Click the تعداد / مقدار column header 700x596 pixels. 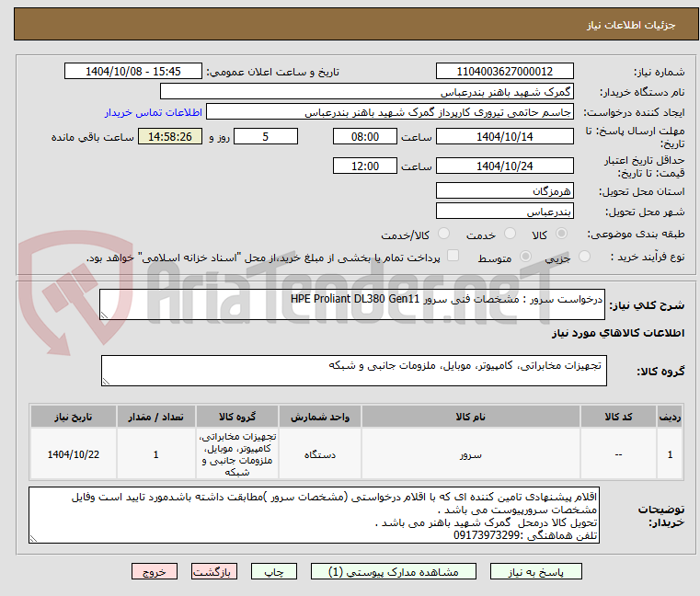[x=155, y=417]
